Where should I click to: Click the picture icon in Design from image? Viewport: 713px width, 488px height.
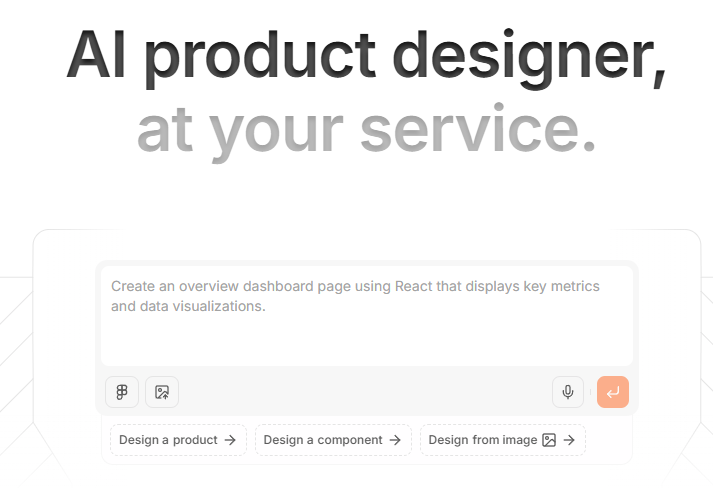pyautogui.click(x=549, y=440)
